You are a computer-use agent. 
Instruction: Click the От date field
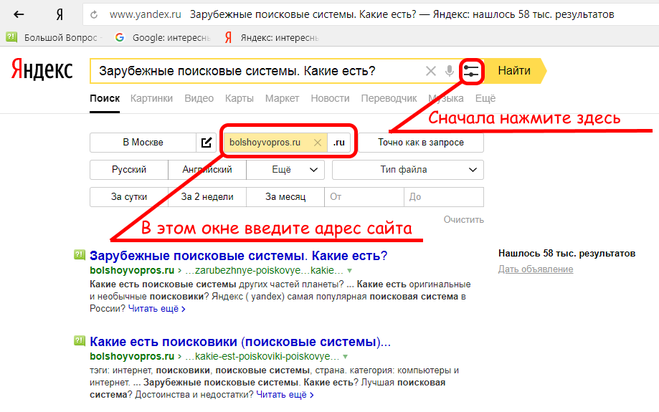[364, 197]
